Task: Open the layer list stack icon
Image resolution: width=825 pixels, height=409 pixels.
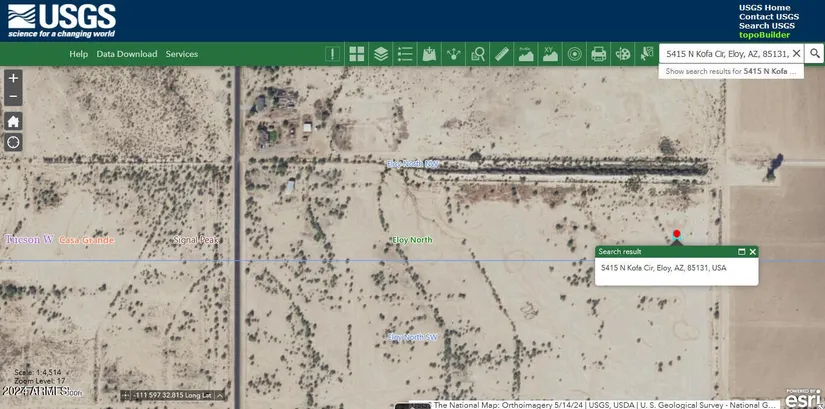Action: coord(381,54)
